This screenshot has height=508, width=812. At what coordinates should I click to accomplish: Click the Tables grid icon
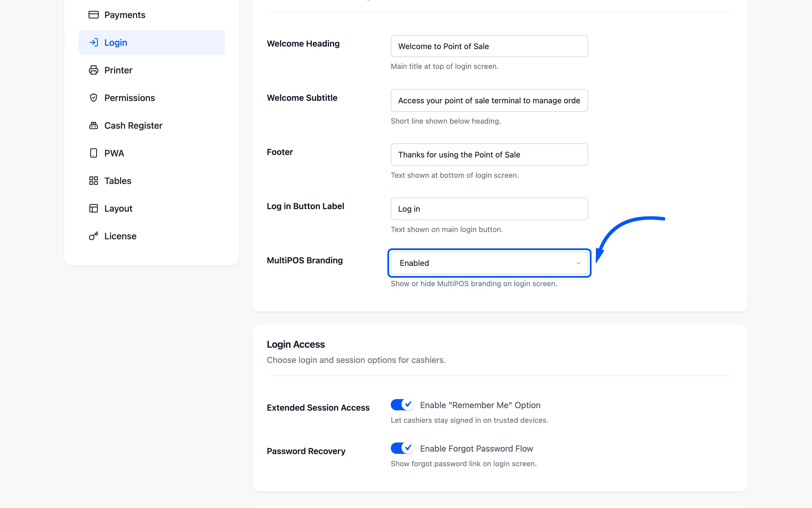[93, 181]
